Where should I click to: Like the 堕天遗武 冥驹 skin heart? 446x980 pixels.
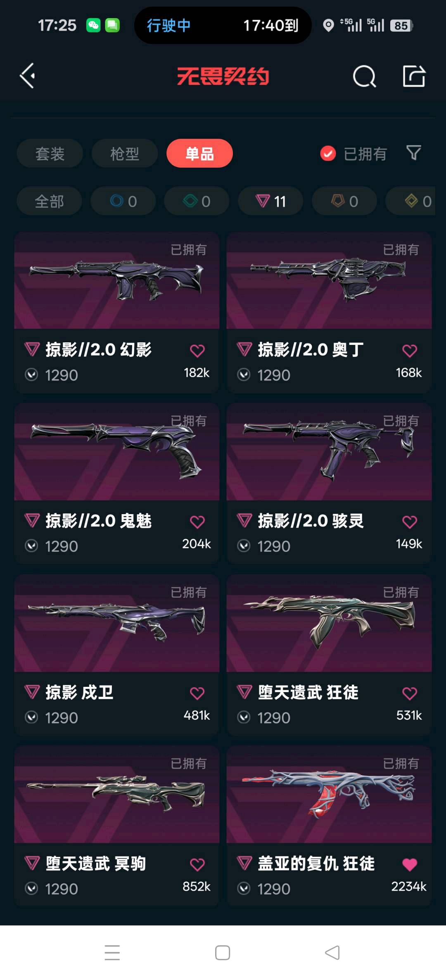[197, 864]
